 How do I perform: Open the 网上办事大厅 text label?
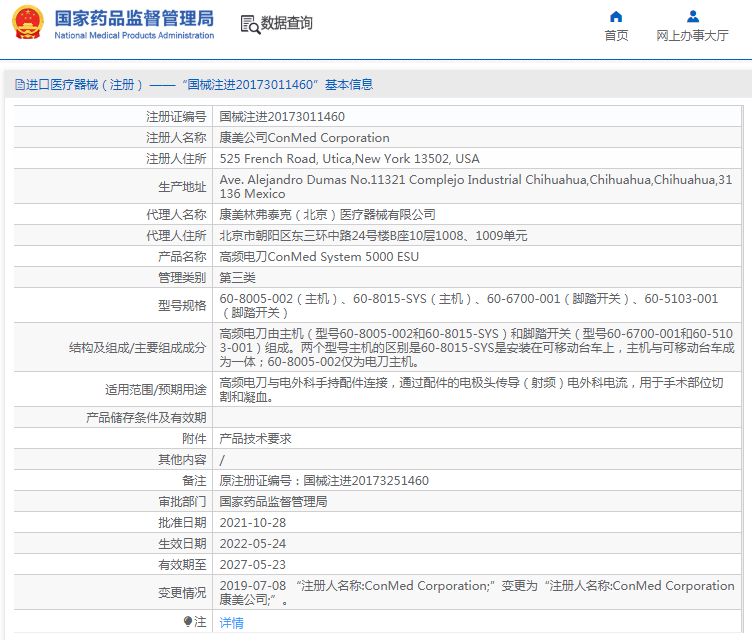pos(692,36)
